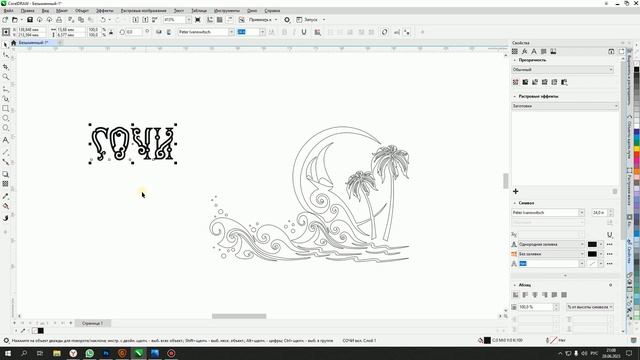
Task: Select the Shape edit tool
Action: [6, 55]
